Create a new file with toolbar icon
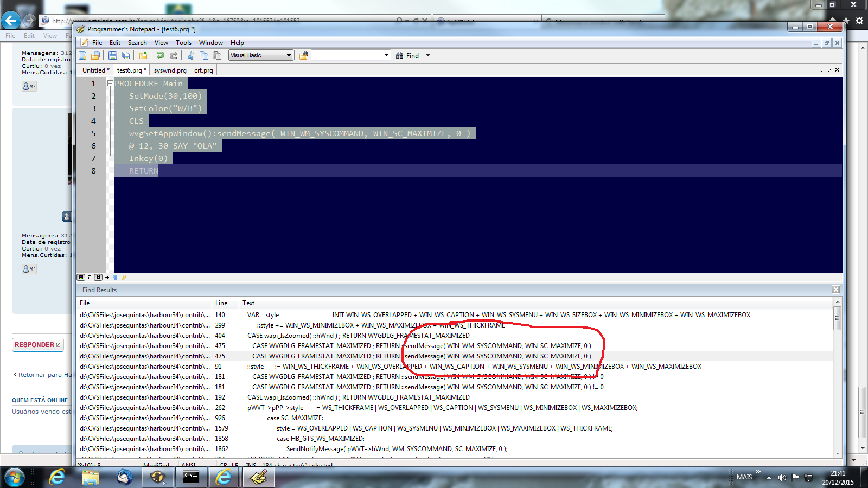This screenshot has height=488, width=868. tap(82, 55)
